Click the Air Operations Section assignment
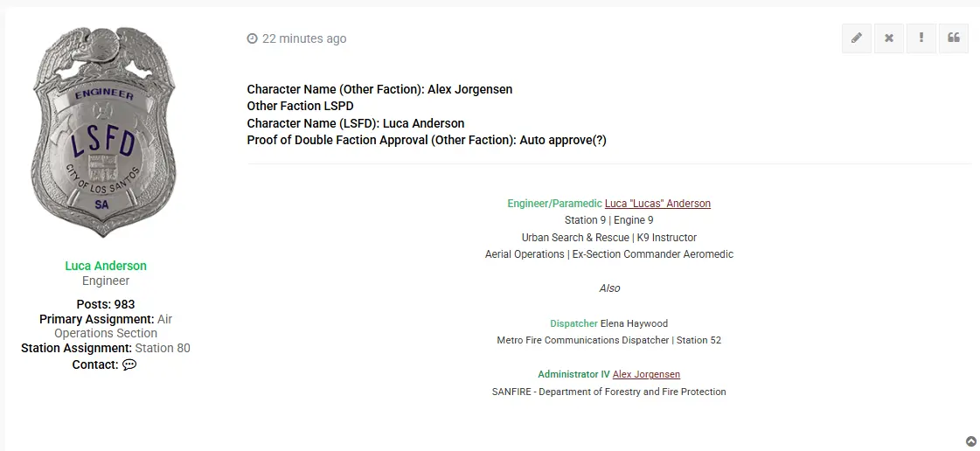 (113, 326)
